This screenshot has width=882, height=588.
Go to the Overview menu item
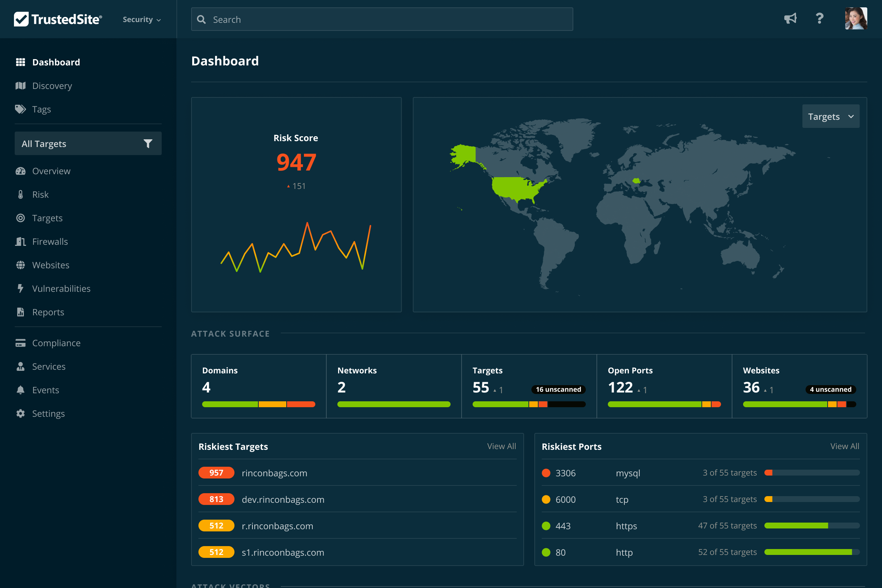point(51,171)
